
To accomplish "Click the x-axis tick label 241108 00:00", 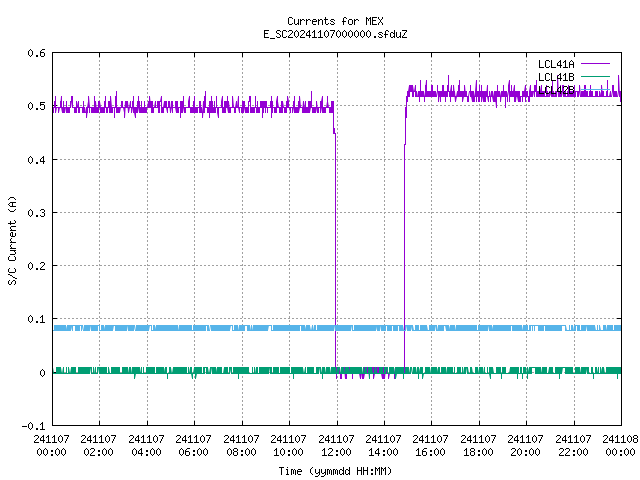I will [x=620, y=446].
